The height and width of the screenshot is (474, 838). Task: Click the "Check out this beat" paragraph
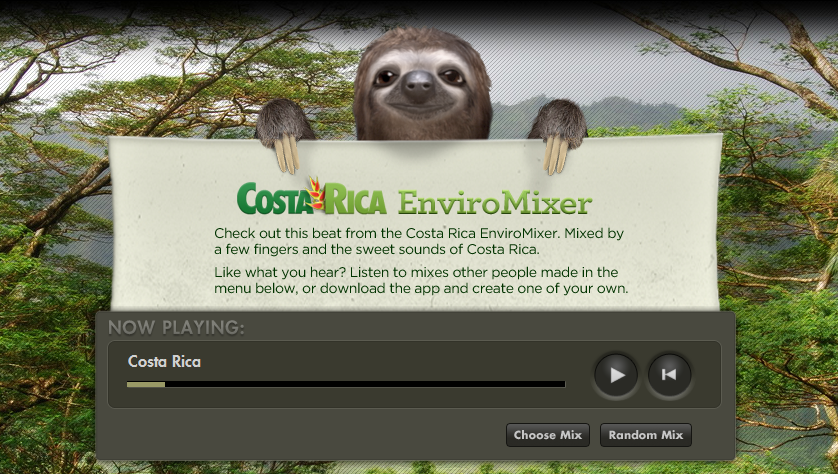[419, 242]
